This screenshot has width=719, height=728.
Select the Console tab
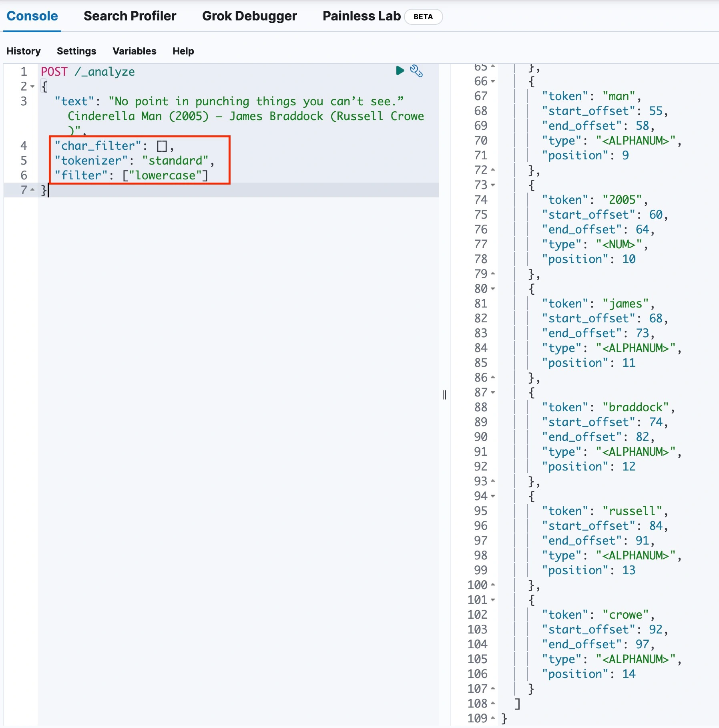point(32,16)
